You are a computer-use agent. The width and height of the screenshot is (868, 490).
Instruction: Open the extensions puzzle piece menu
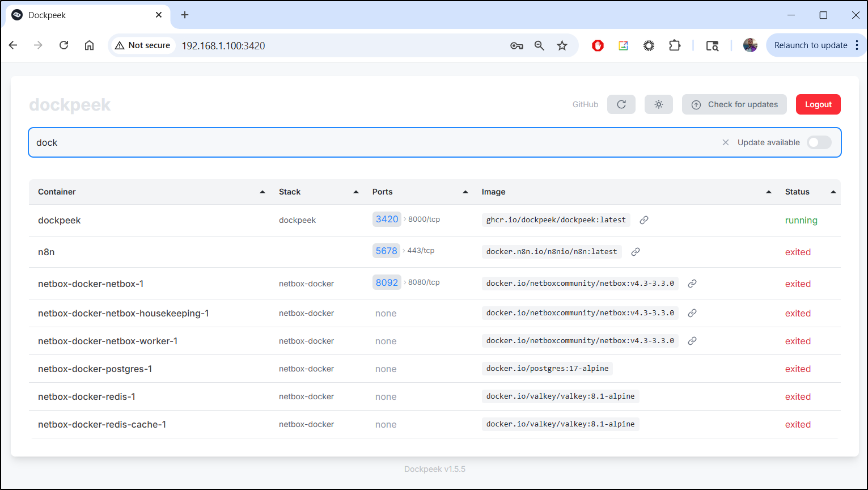coord(674,45)
